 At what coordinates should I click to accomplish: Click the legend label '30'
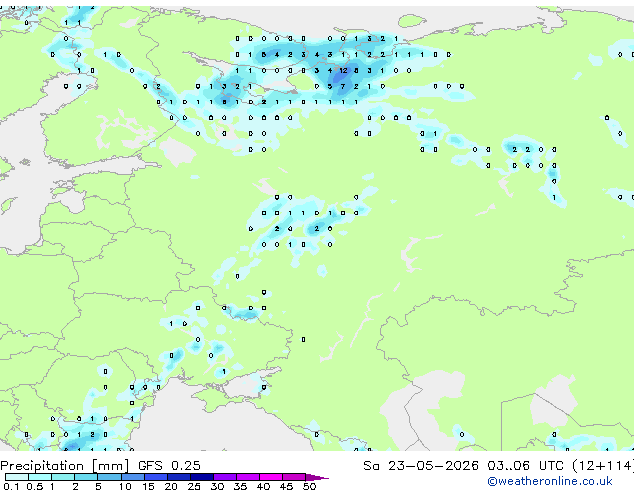[x=217, y=486]
